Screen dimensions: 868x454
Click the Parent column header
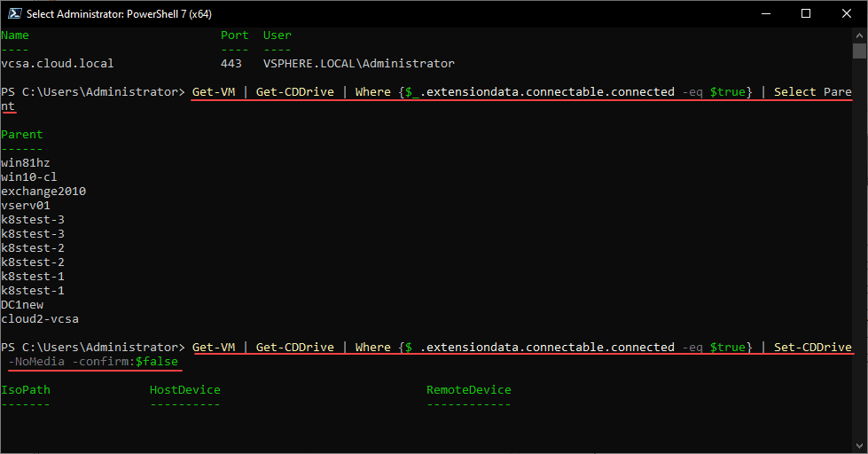pos(22,135)
